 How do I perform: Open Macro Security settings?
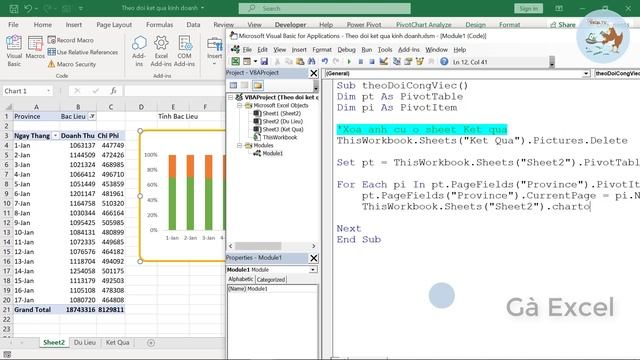click(72, 64)
